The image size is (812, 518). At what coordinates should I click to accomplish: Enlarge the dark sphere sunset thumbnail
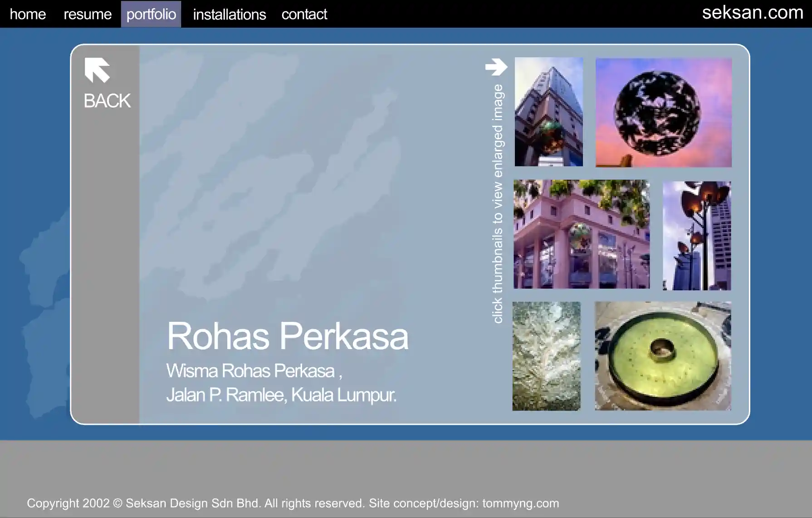tap(664, 112)
